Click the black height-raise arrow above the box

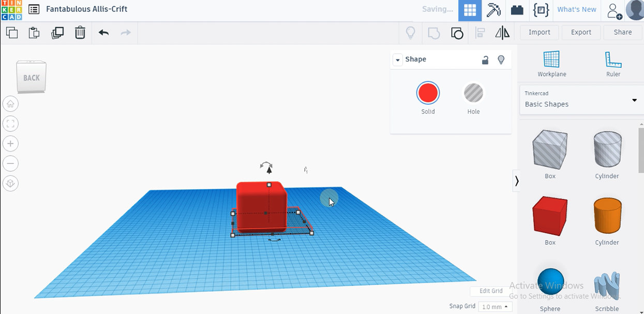pyautogui.click(x=269, y=170)
